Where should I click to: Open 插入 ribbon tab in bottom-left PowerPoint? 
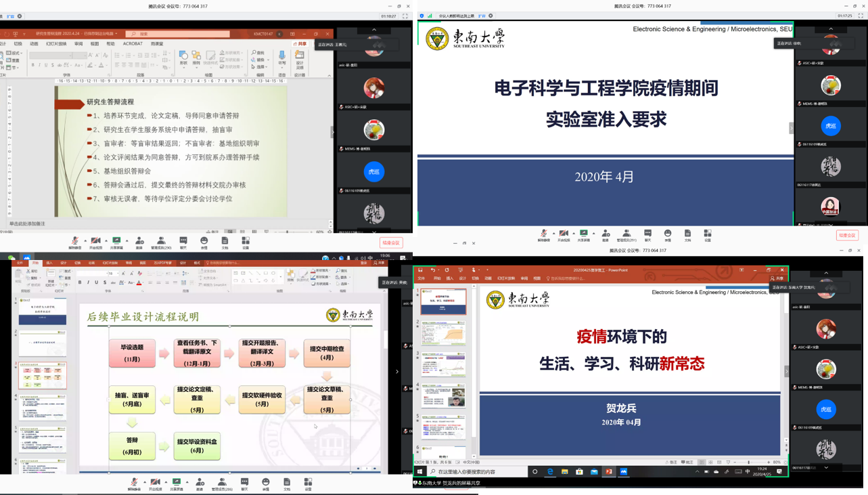tap(49, 263)
